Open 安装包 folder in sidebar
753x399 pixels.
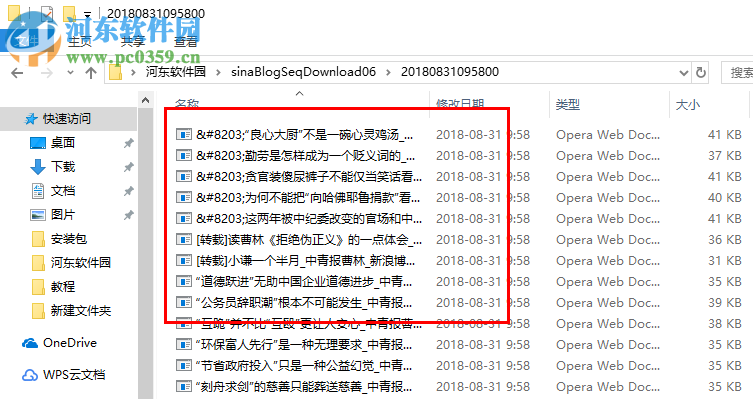69,239
